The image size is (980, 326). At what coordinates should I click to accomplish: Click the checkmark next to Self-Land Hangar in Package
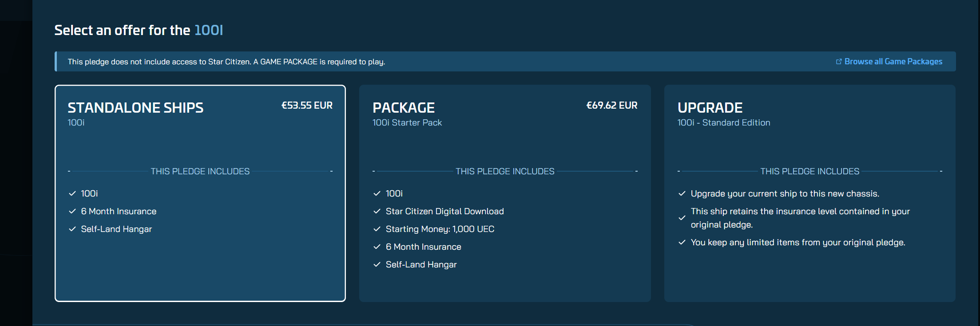[x=377, y=264]
